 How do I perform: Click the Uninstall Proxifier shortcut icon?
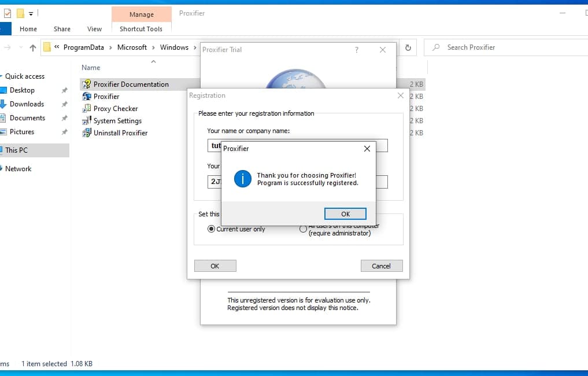(x=87, y=133)
